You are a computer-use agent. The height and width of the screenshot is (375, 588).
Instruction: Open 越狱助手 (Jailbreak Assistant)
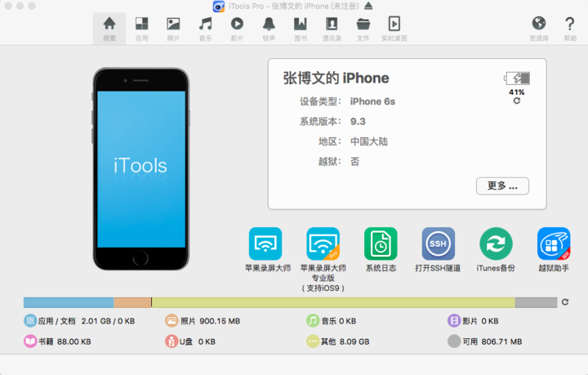click(554, 243)
